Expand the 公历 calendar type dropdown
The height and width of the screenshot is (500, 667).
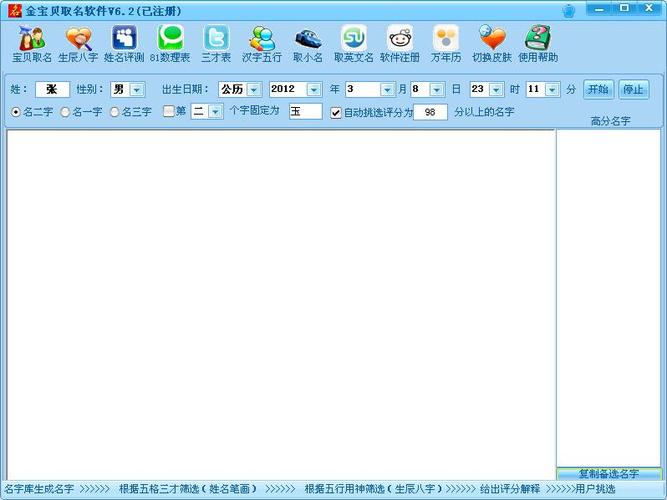tap(254, 89)
